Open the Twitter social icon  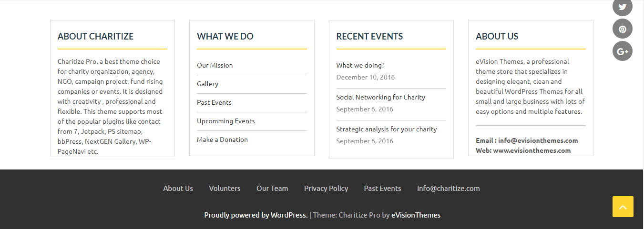coord(623,7)
